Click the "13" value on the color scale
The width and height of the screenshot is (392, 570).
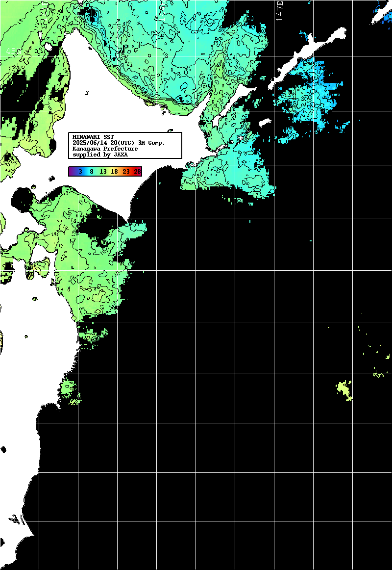pos(103,171)
